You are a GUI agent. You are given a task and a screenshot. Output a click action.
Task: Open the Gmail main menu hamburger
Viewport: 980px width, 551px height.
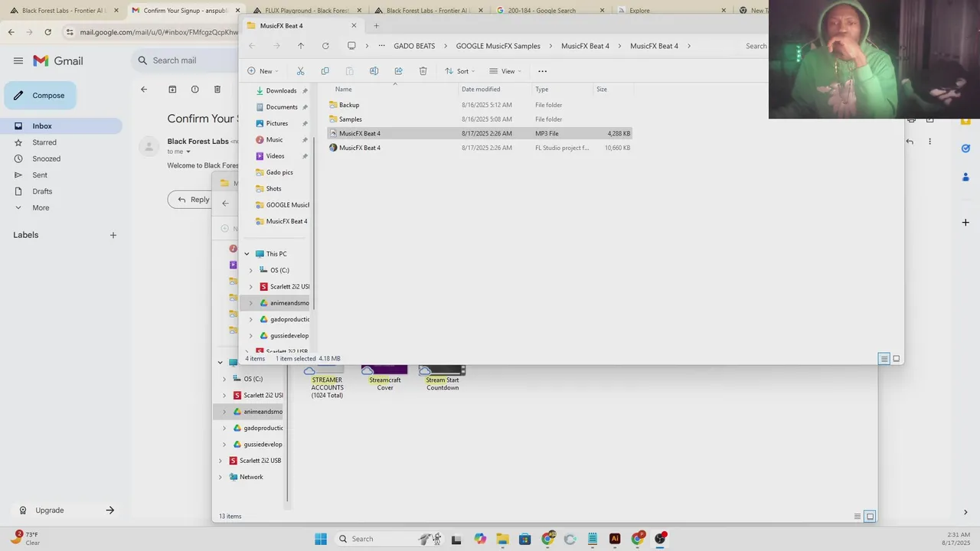coord(18,60)
